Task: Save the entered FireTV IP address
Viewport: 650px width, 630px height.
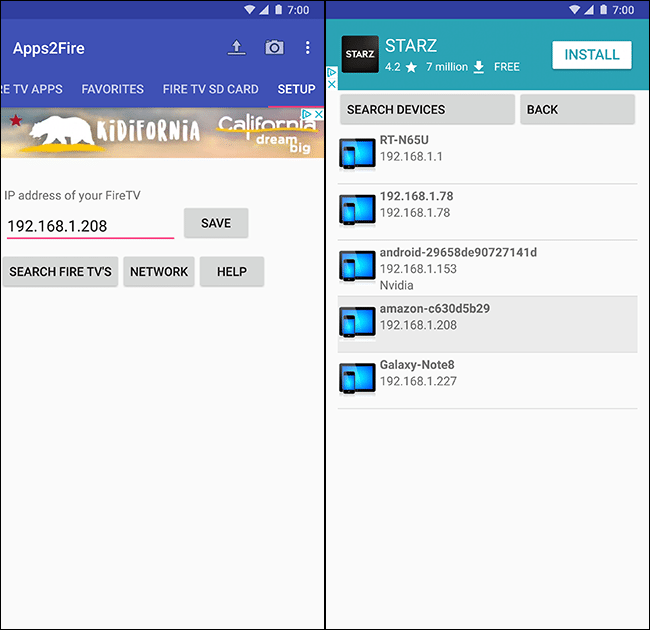Action: pos(216,223)
